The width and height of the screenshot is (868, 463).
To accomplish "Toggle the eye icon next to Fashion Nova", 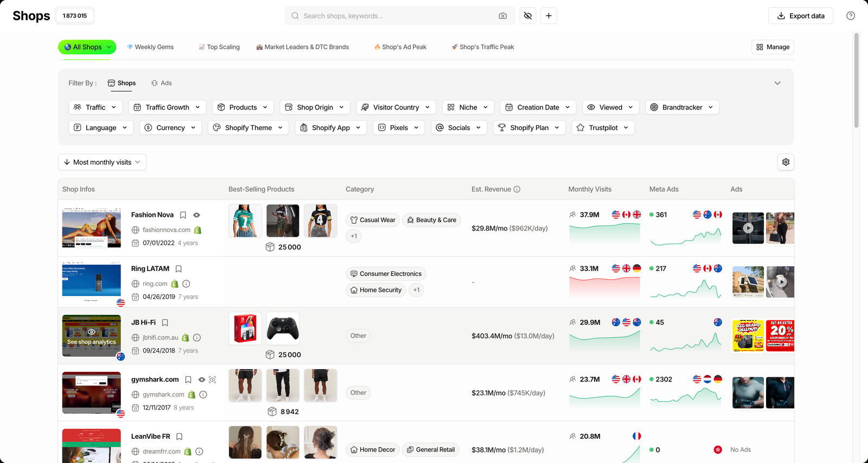I will [x=196, y=215].
